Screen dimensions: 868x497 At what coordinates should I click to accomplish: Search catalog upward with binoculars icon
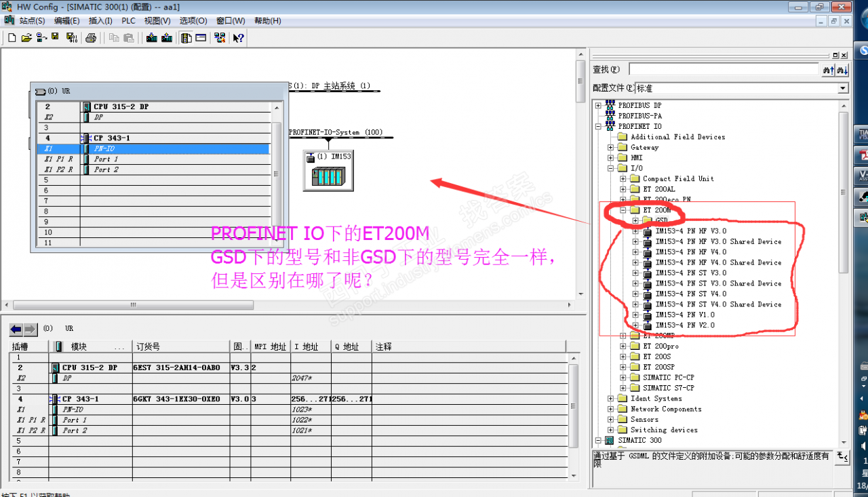pyautogui.click(x=828, y=70)
